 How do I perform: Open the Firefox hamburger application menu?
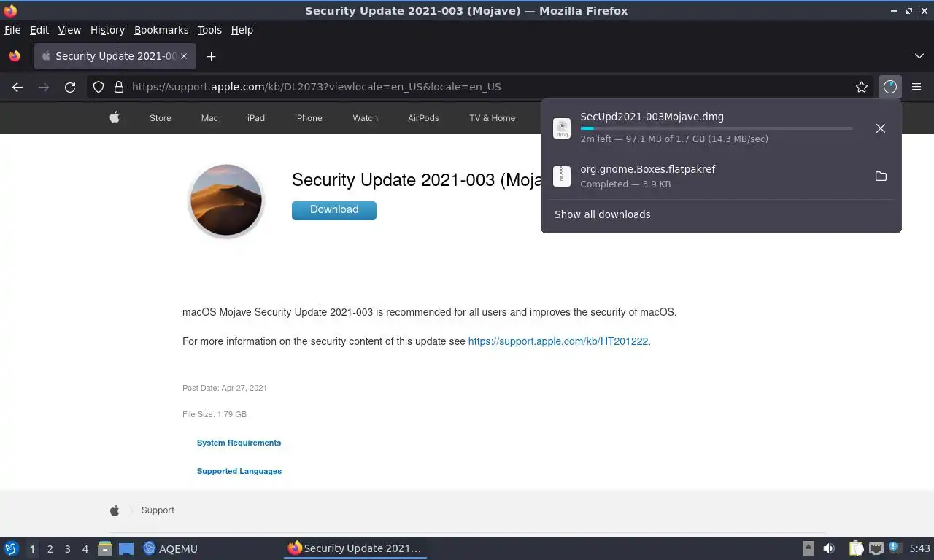point(916,87)
